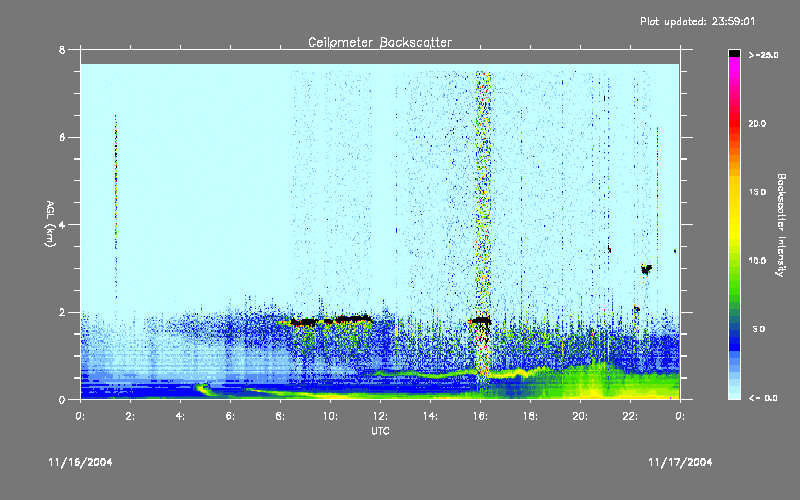Viewport: 800px width, 500px height.
Task: Select the "UTC" x-axis label
Action: pyautogui.click(x=380, y=431)
